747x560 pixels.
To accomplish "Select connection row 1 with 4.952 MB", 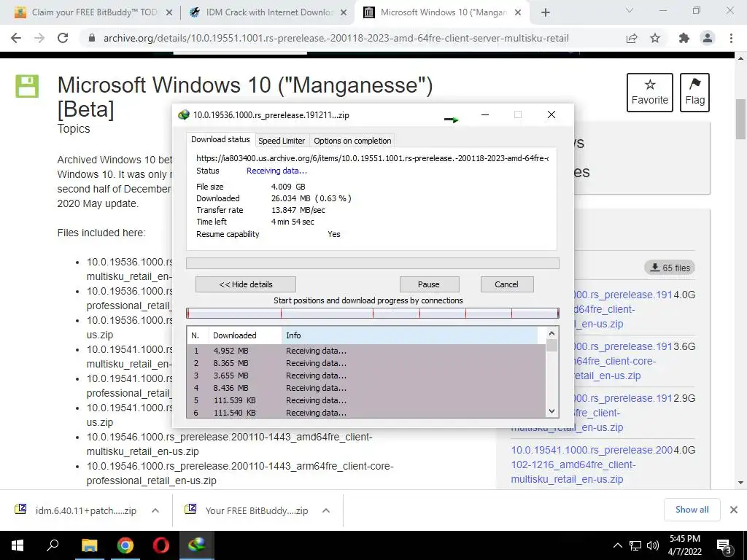I will (366, 351).
